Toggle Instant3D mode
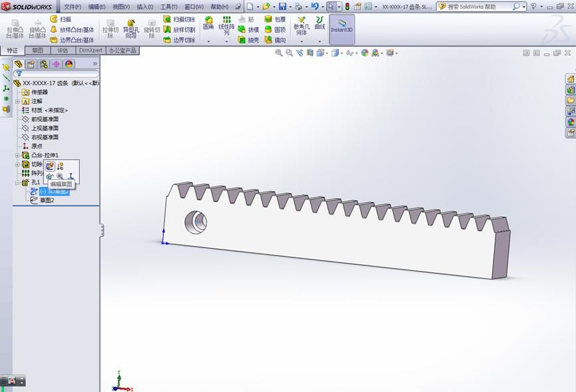The height and width of the screenshot is (392, 576). [x=341, y=27]
